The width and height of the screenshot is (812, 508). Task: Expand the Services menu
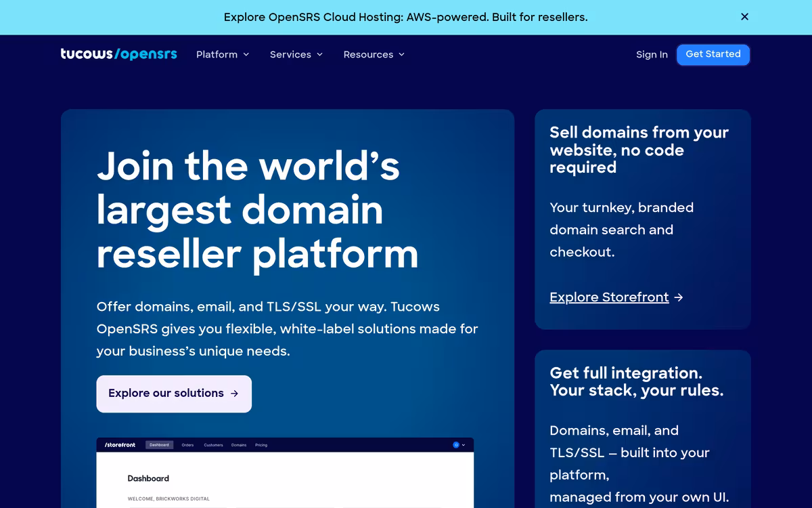296,54
